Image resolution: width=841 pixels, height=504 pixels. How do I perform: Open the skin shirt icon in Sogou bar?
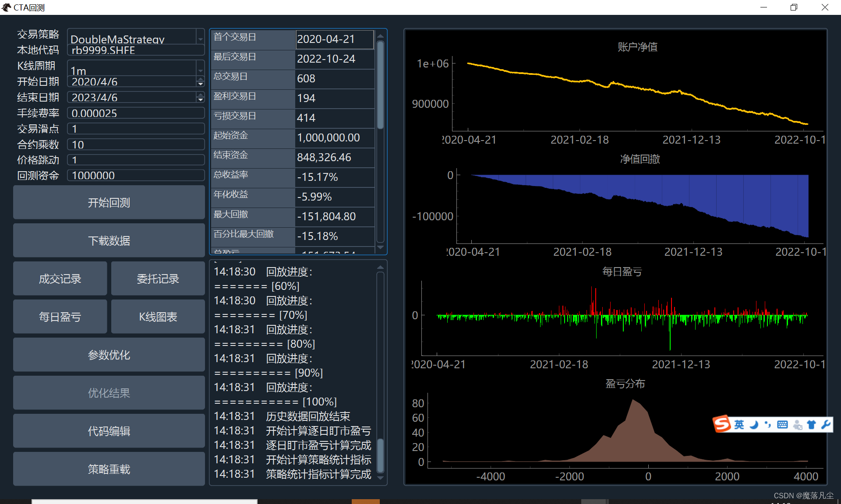[811, 425]
